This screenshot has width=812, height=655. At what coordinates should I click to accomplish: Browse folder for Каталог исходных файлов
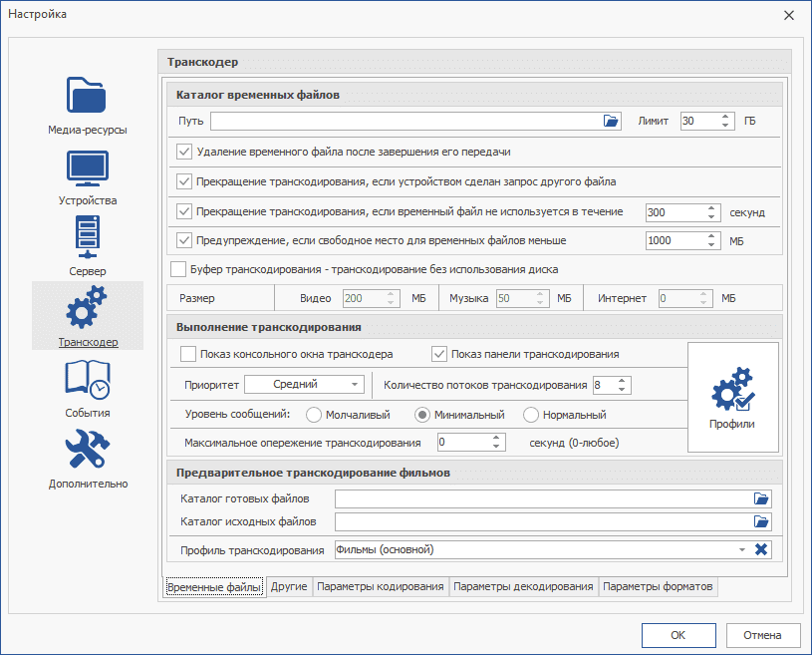tap(761, 521)
